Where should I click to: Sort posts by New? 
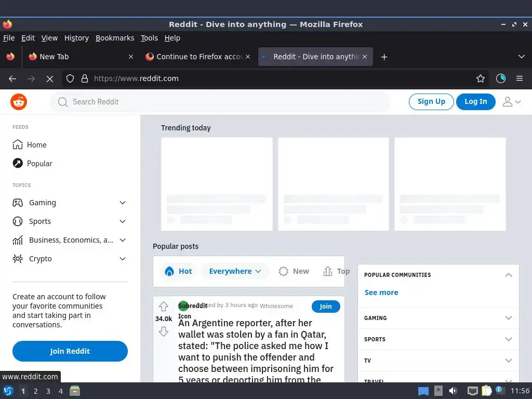point(294,271)
